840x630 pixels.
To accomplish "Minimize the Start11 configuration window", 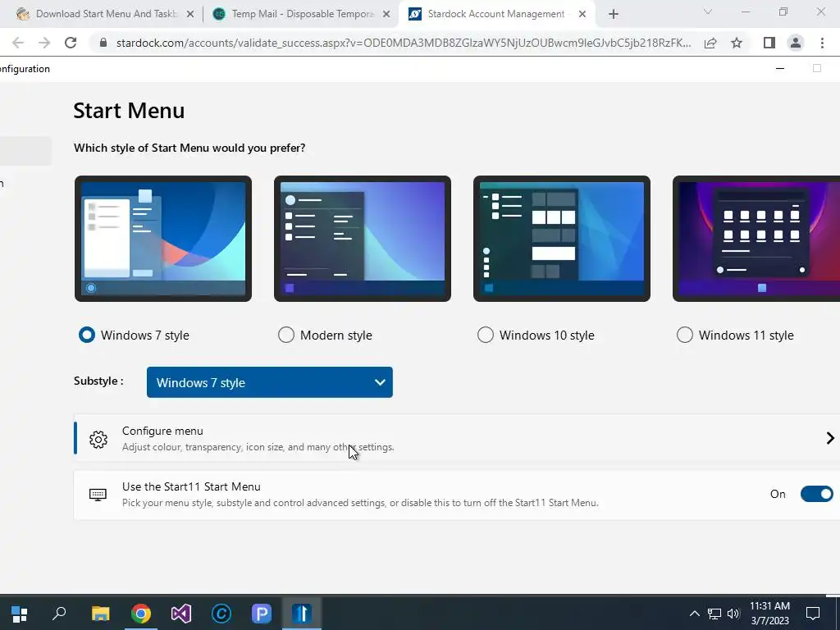I will coord(780,69).
